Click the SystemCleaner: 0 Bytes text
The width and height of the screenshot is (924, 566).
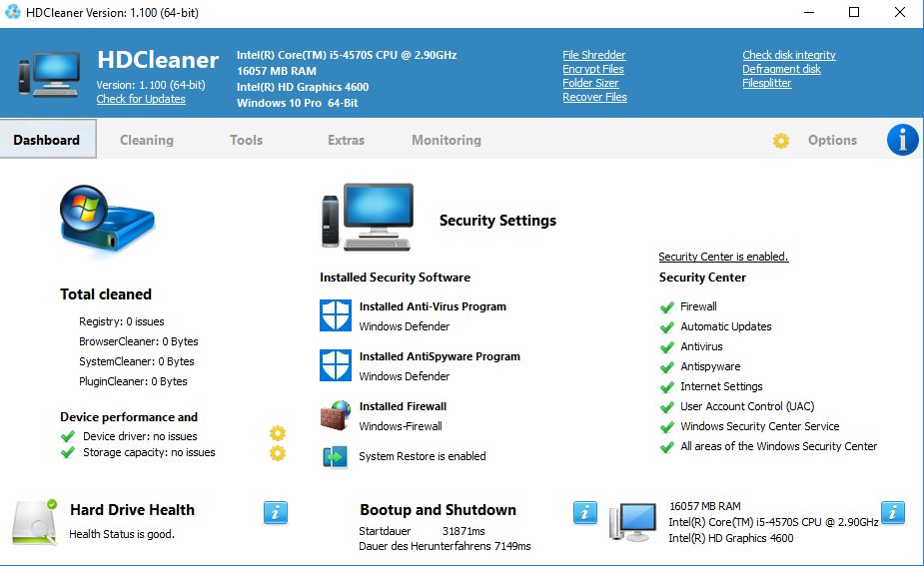point(137,361)
